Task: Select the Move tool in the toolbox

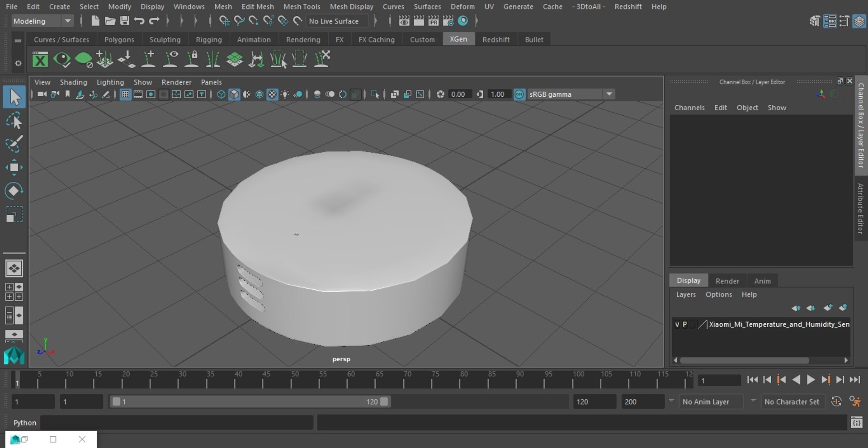Action: click(x=14, y=167)
